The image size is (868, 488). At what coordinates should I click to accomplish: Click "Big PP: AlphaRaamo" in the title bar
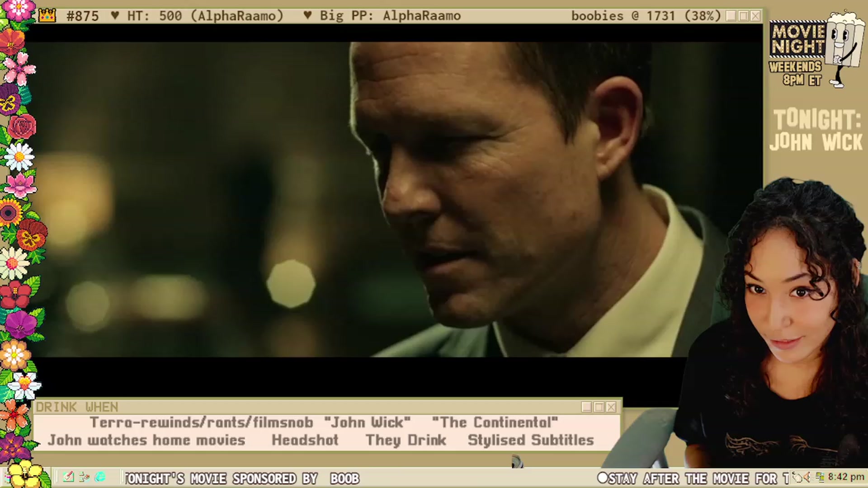390,16
